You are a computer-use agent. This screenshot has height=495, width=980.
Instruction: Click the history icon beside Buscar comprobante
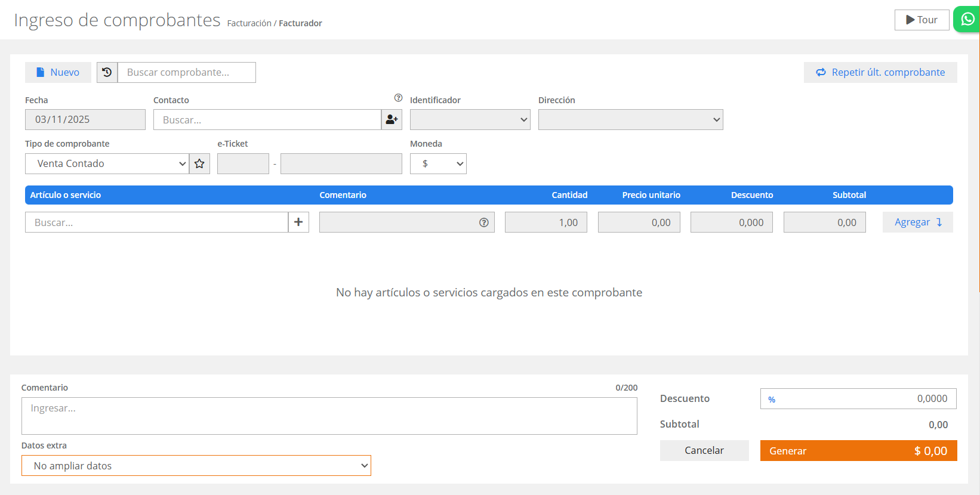pyautogui.click(x=107, y=72)
